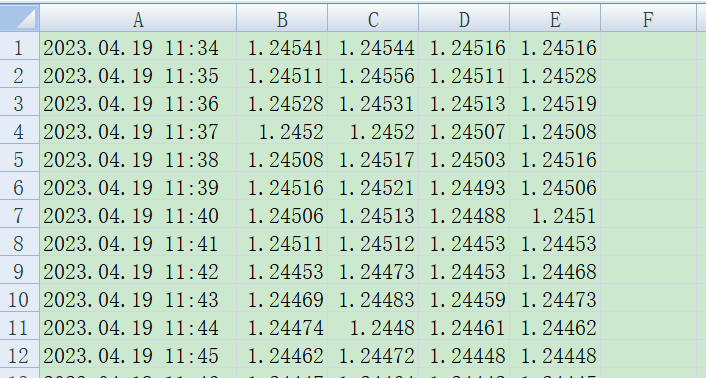
Task: Select cell B11 value 1.24474
Action: (x=282, y=326)
